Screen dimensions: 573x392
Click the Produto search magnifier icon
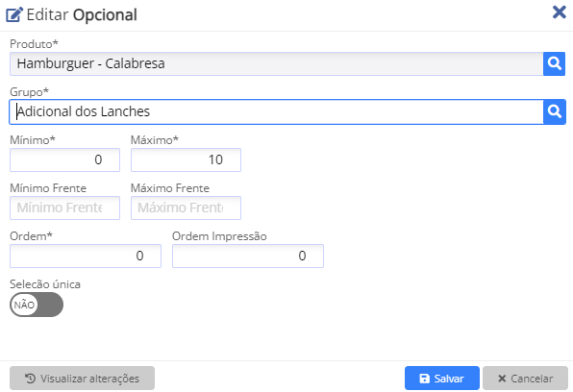pyautogui.click(x=554, y=64)
